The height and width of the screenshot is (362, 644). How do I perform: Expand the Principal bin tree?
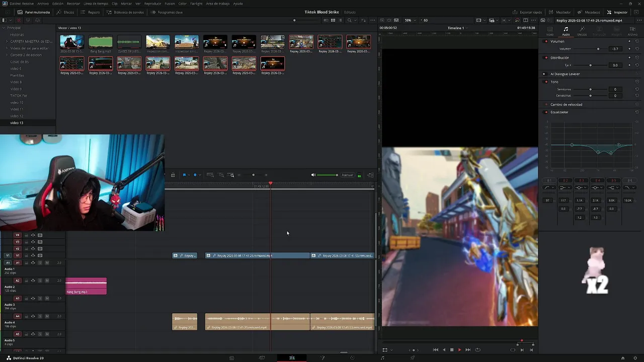[4, 28]
